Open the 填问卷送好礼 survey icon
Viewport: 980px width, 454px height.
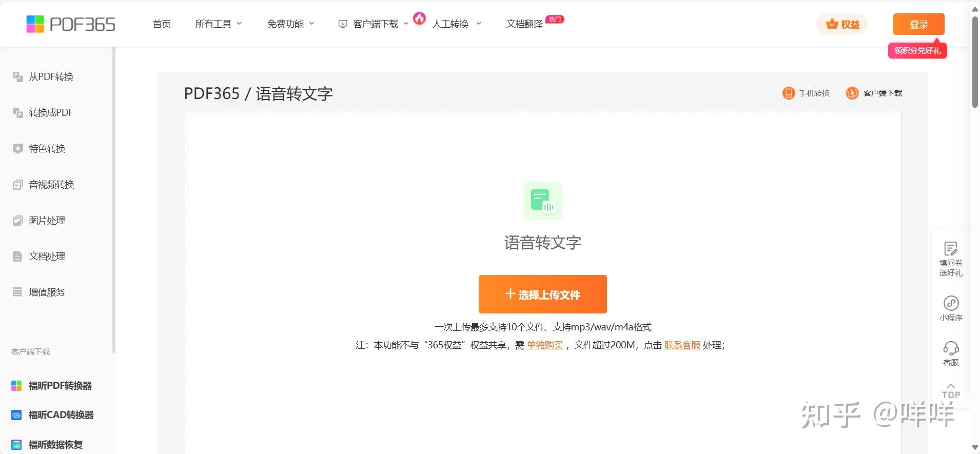point(951,249)
